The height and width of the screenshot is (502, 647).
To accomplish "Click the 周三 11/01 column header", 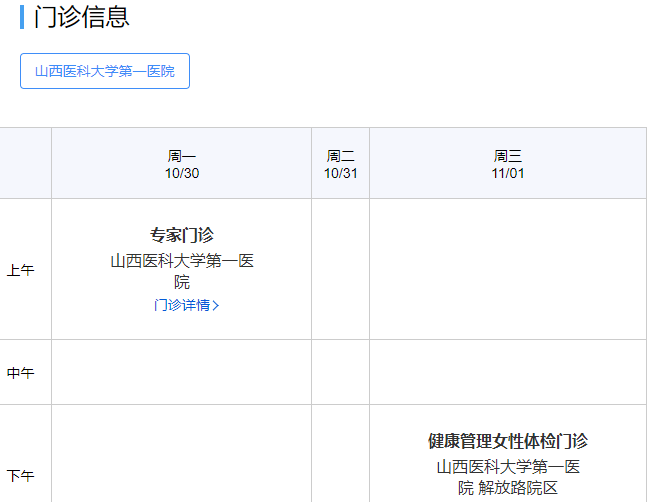I will point(508,164).
